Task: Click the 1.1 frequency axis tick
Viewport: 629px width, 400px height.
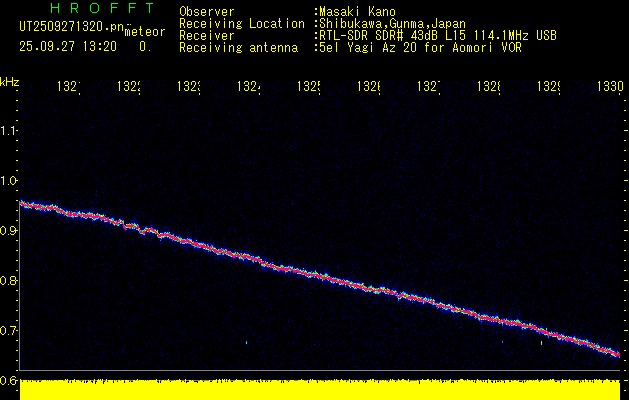Action: (x=9, y=131)
